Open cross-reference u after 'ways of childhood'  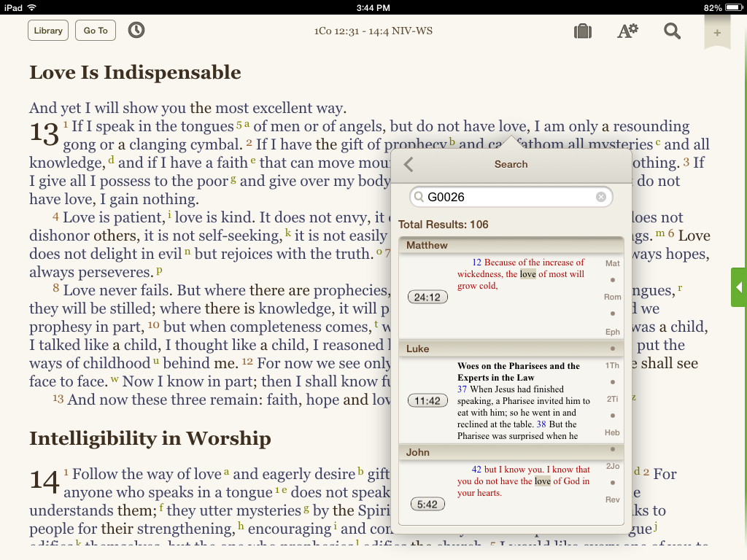click(156, 361)
